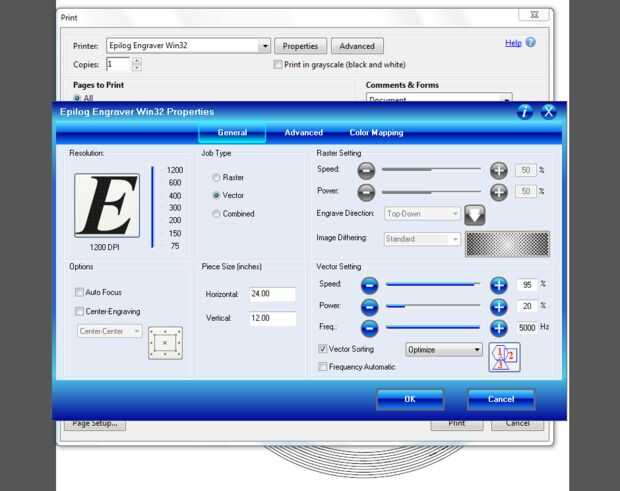The image size is (620, 491).
Task: Confirm settings with the OK button
Action: [x=410, y=399]
